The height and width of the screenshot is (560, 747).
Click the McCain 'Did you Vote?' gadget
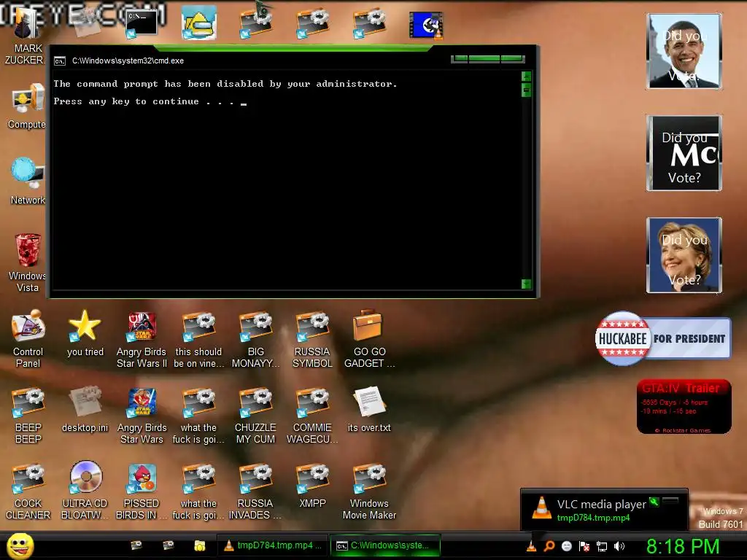click(684, 153)
